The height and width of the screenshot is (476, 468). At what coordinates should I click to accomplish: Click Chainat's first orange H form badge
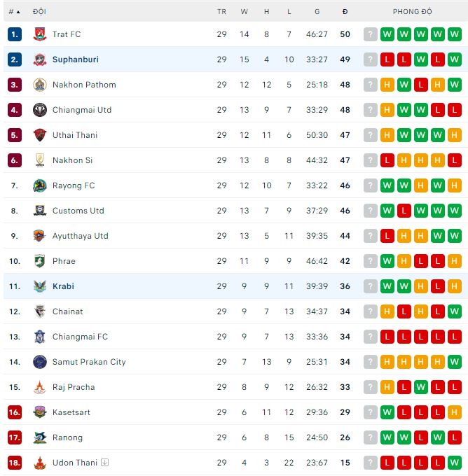pyautogui.click(x=387, y=311)
